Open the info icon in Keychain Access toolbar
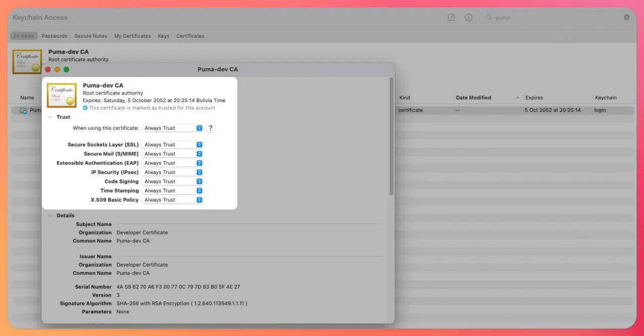Screen dimensions: 644x336 468,17
